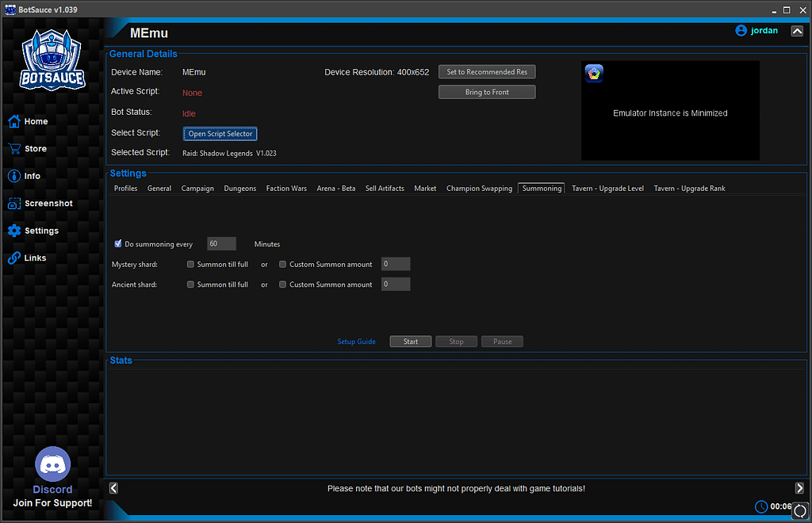Click the Screenshot camera icon
The image size is (812, 523).
(x=13, y=203)
